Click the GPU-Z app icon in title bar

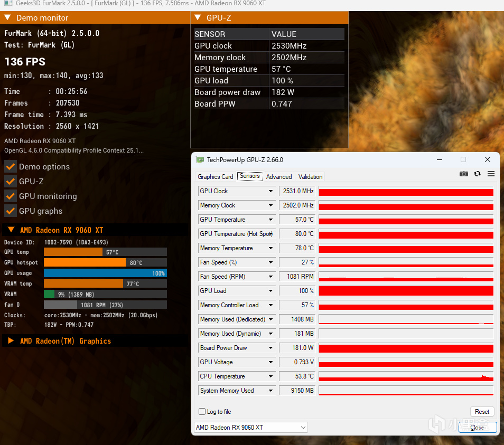click(x=200, y=159)
